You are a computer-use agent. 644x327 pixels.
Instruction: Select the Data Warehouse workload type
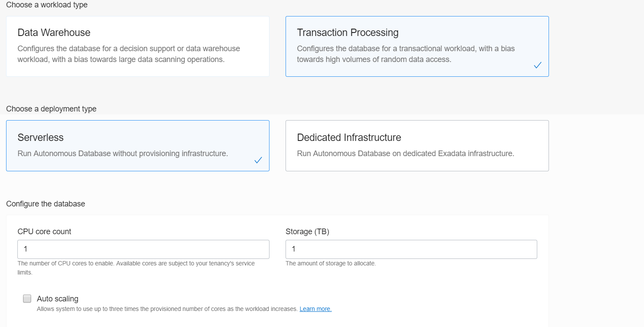pyautogui.click(x=138, y=46)
